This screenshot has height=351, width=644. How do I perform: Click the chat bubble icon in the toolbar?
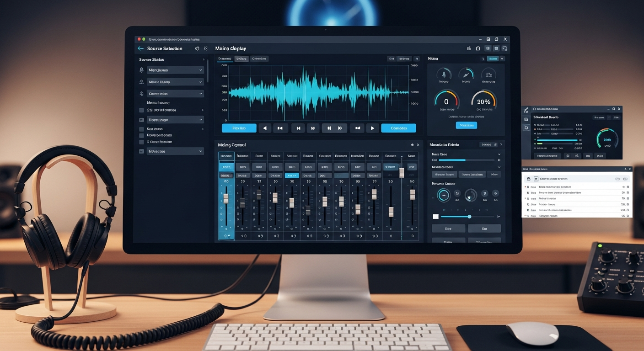[504, 48]
